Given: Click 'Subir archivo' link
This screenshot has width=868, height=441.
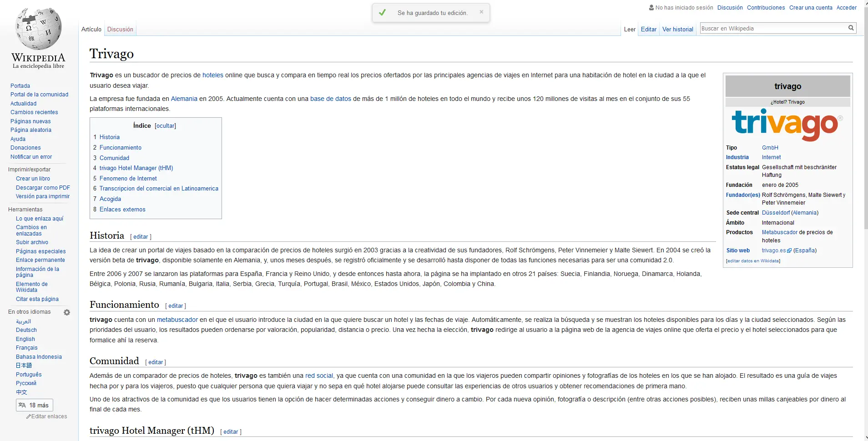Looking at the screenshot, I should tap(32, 242).
